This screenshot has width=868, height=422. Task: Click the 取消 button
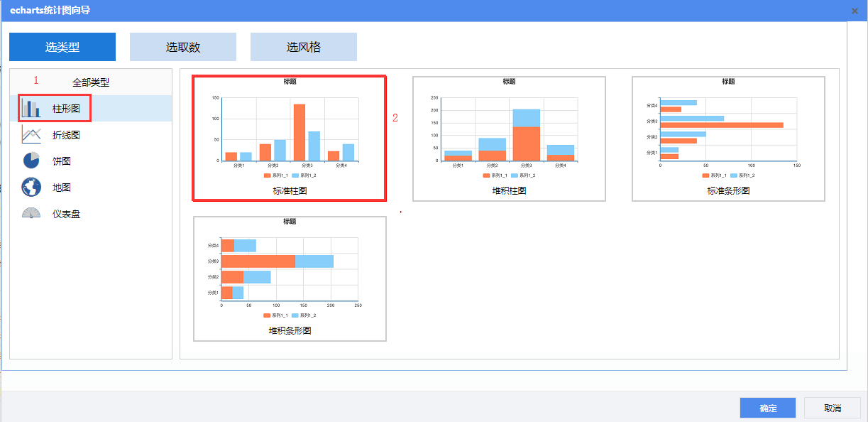click(833, 408)
